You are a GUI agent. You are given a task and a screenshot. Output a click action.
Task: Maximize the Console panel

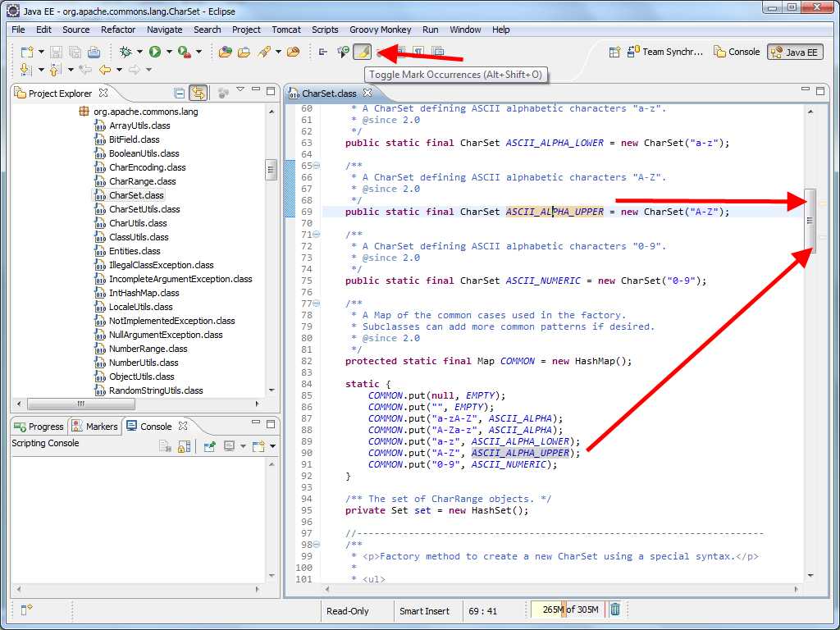(x=271, y=424)
